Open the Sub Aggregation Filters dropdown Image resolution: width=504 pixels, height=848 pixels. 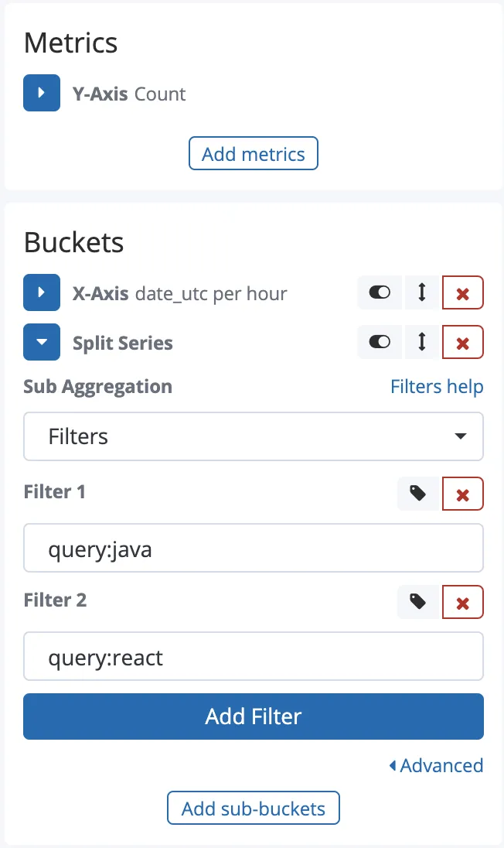254,436
